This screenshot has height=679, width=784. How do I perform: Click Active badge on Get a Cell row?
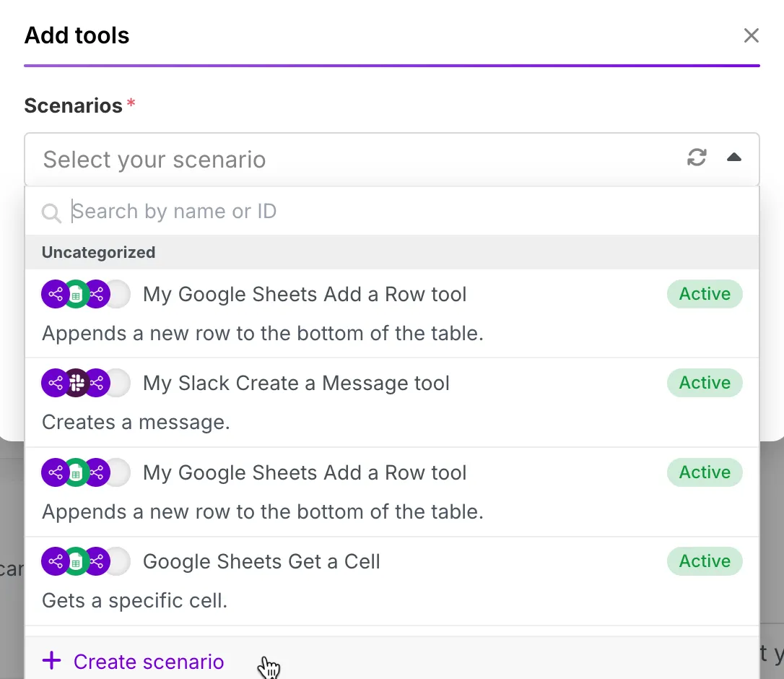(705, 561)
